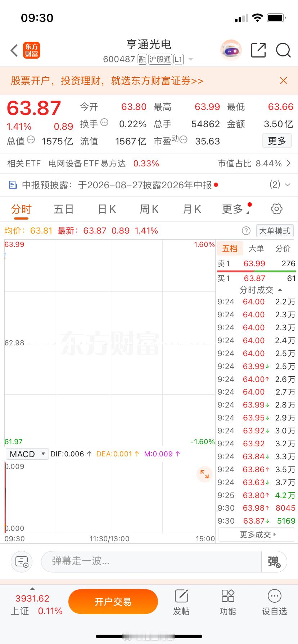Switch to the 月K tab
Viewport: 298px width, 644px height.
(192, 209)
